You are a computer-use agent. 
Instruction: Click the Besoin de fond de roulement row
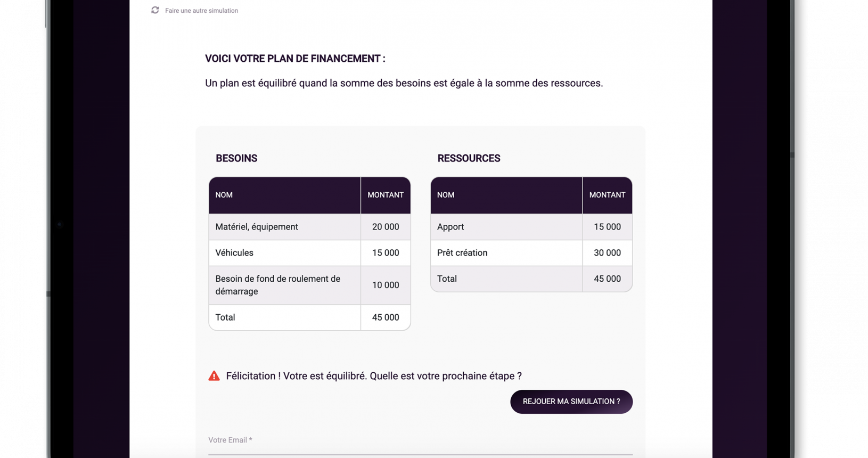[309, 285]
